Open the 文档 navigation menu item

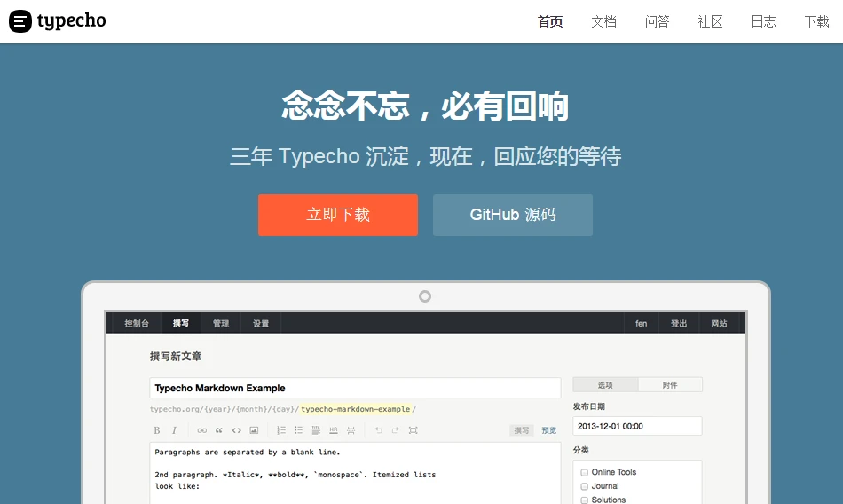[603, 22]
